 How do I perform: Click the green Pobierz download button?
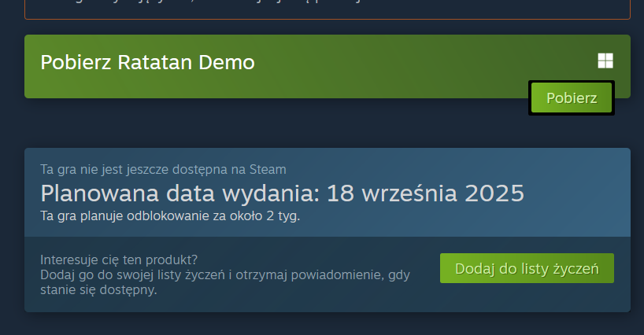[572, 98]
